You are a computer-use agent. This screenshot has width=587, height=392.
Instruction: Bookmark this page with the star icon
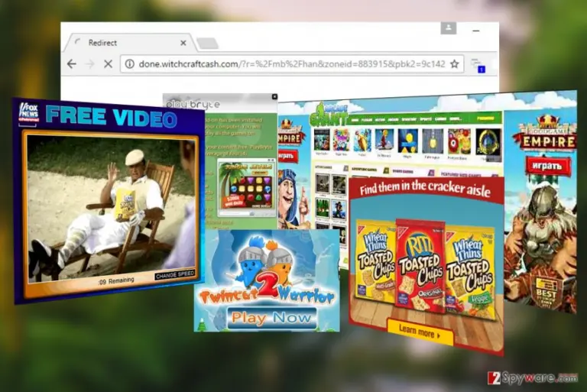[455, 64]
